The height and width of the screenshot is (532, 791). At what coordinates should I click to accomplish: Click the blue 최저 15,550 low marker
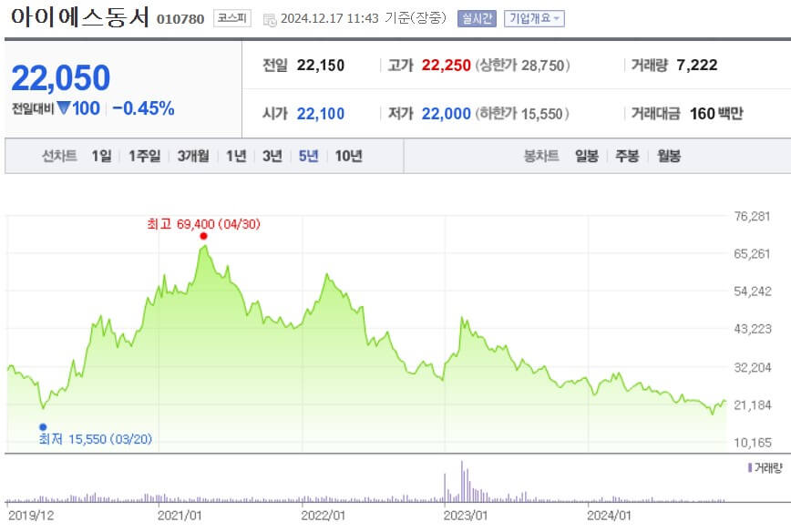[43, 427]
